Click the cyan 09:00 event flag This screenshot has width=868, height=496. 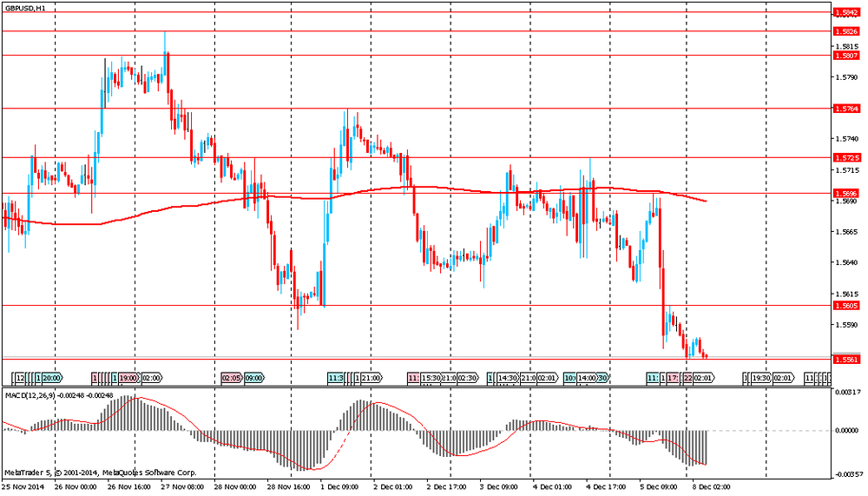254,379
